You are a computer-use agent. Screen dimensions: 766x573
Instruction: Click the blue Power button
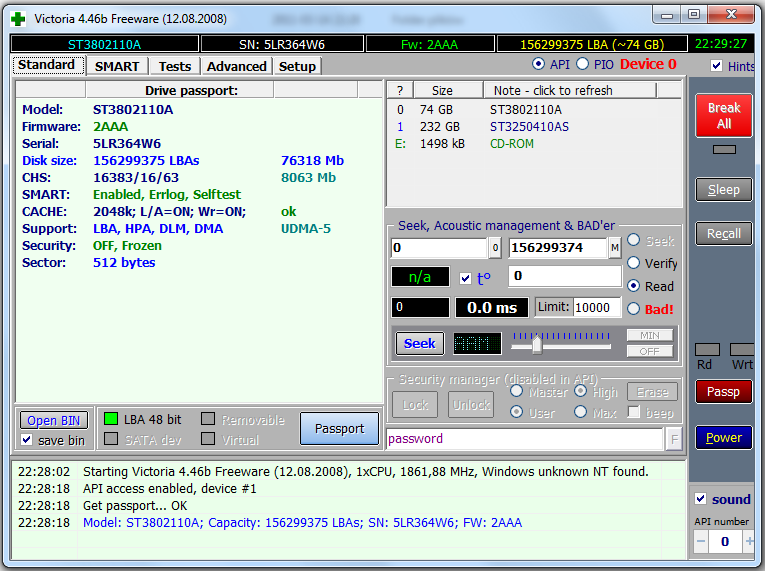(x=724, y=438)
